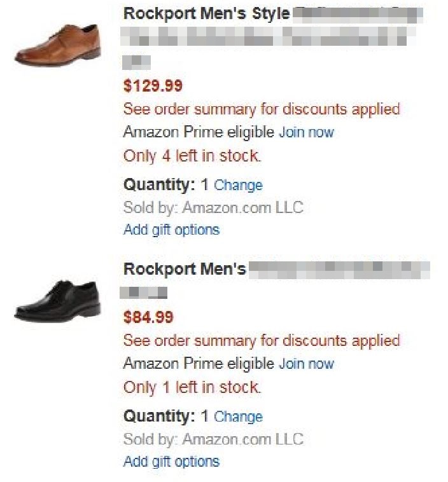The width and height of the screenshot is (448, 482).
Task: Click the discounts notice under $129.99
Action: tap(262, 109)
